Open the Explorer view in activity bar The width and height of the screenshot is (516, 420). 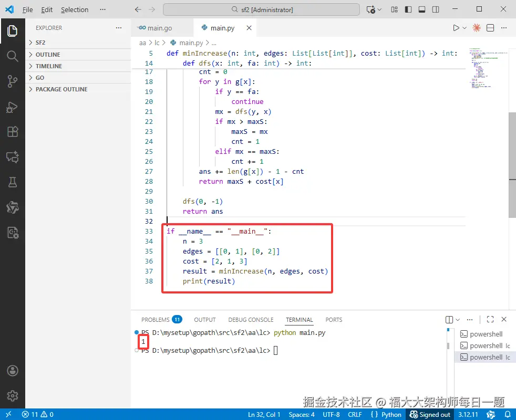coord(13,31)
